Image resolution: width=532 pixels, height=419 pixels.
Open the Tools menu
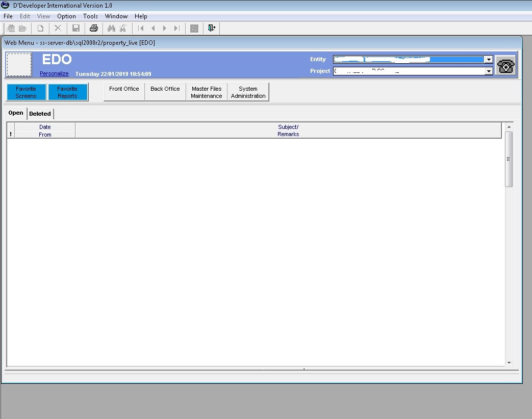tap(90, 16)
